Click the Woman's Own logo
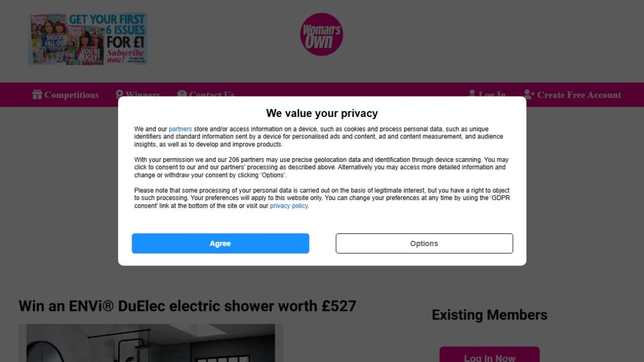 pos(321,34)
